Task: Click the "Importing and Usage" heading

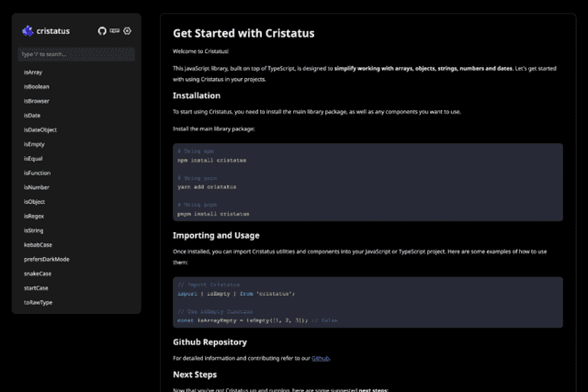Action: tap(216, 235)
